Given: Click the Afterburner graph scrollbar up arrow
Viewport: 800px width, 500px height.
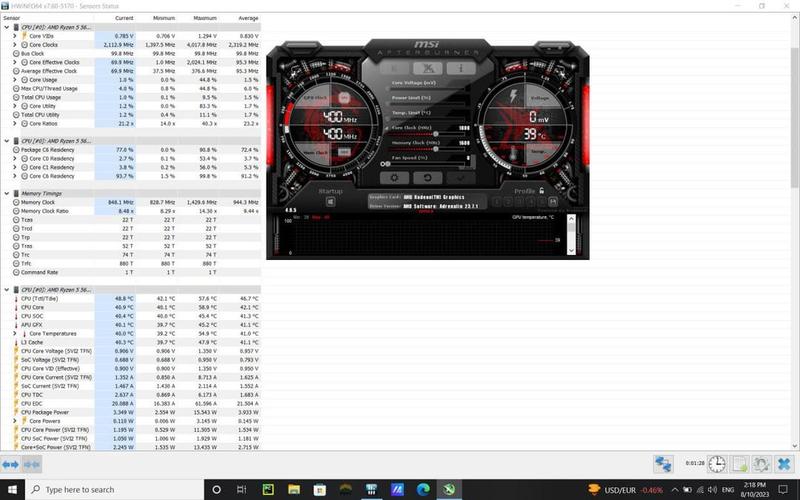Looking at the screenshot, I should (x=571, y=219).
